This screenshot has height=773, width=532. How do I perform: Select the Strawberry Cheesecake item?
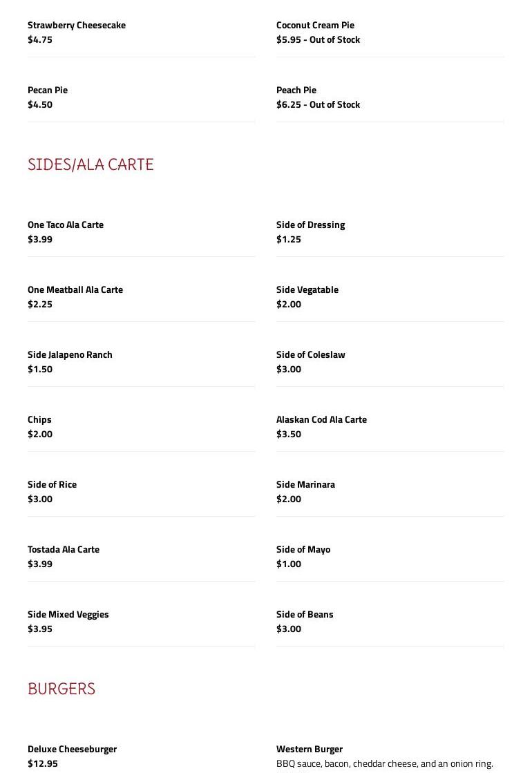pyautogui.click(x=77, y=26)
